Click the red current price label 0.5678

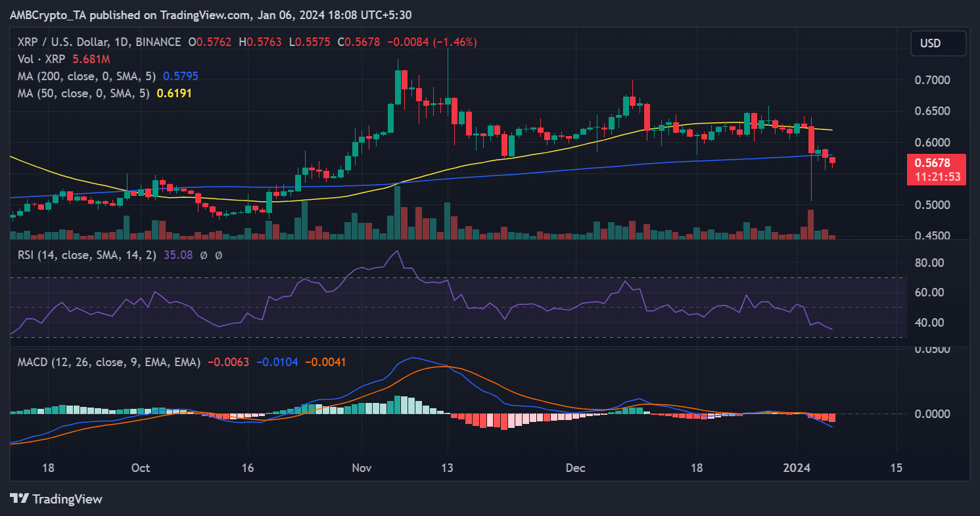click(936, 160)
